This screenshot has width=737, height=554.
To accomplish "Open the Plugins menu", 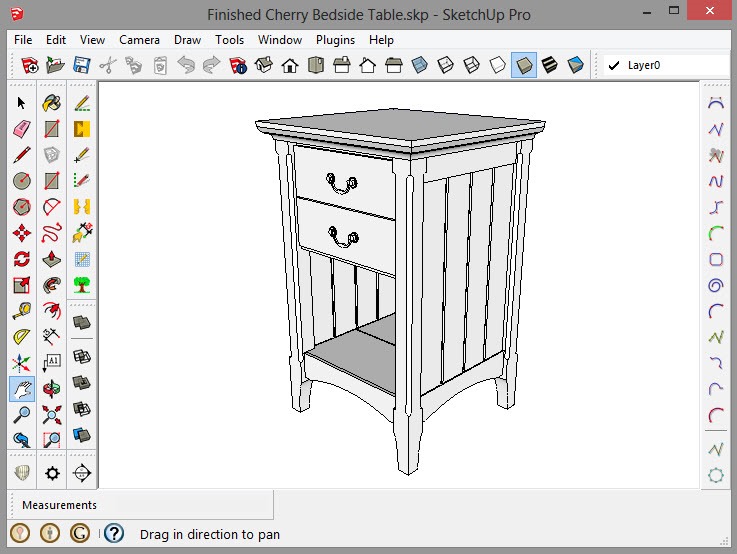I will pos(335,40).
